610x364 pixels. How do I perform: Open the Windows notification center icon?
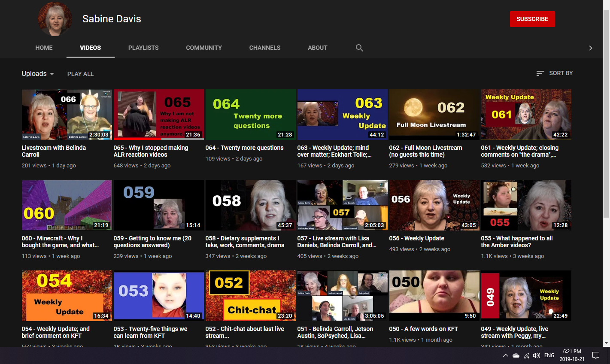[x=596, y=355]
